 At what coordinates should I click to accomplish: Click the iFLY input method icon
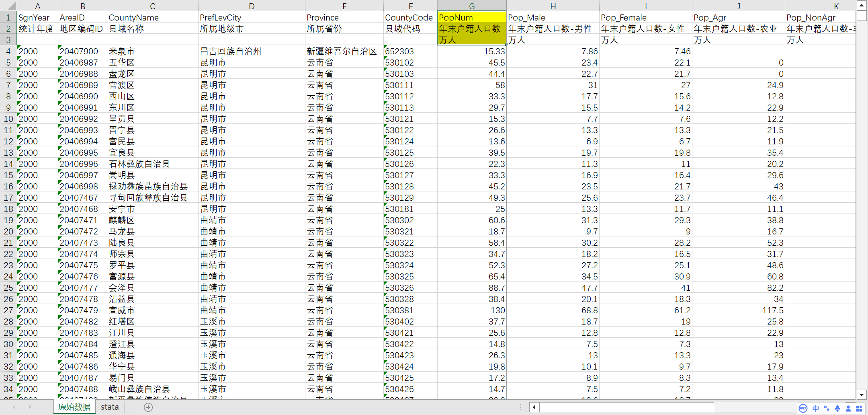(x=803, y=409)
